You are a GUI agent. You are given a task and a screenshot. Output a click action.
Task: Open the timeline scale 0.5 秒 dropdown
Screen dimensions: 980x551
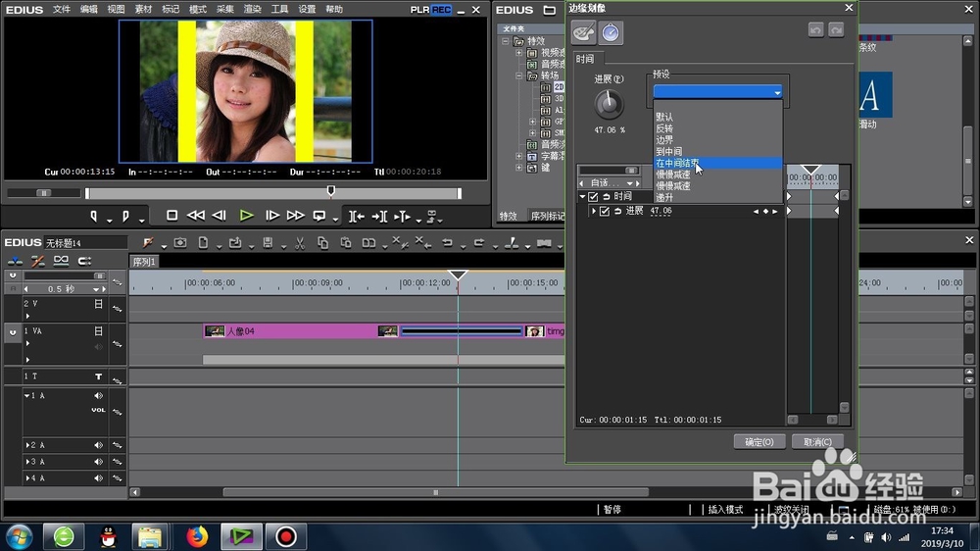96,289
